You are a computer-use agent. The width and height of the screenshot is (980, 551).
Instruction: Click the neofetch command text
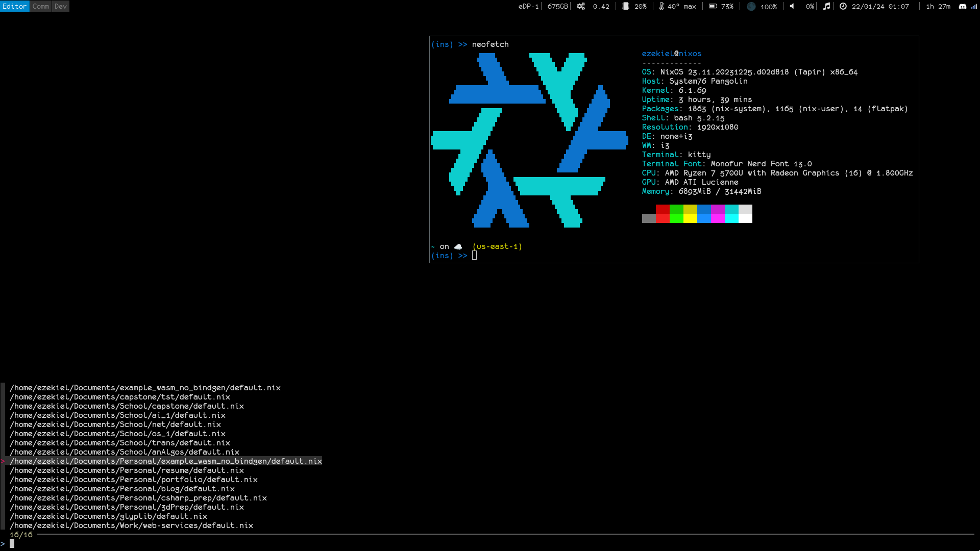coord(490,44)
